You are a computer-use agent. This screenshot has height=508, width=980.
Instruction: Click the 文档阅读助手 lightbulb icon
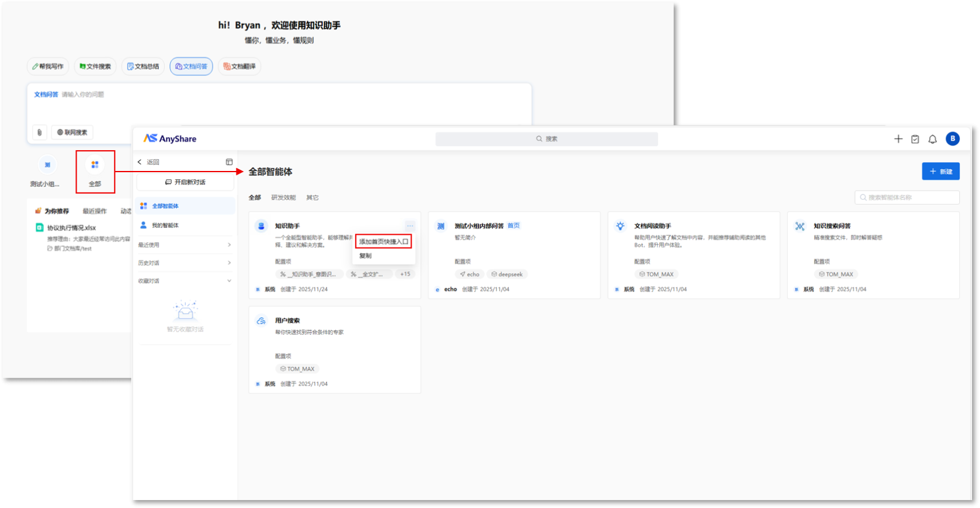[620, 226]
